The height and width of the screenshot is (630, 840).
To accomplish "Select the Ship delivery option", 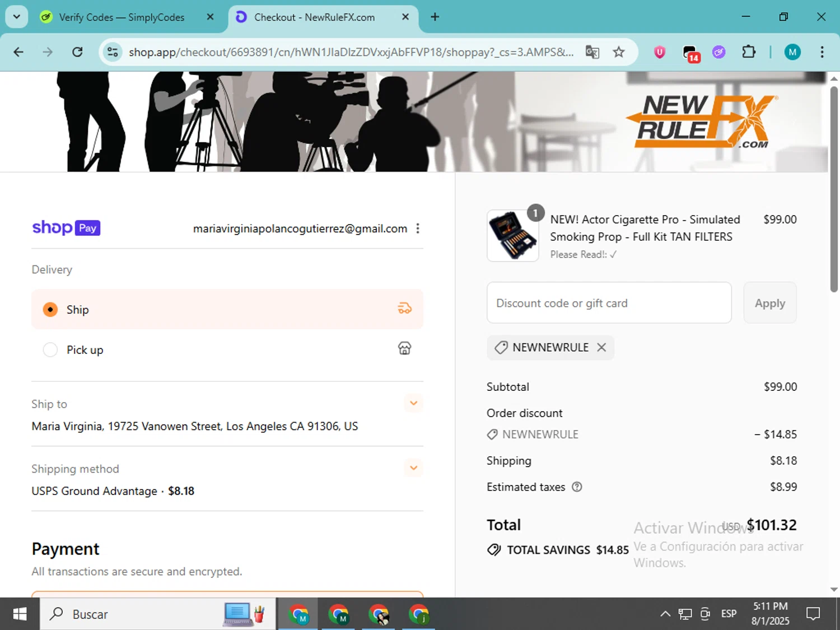I will coord(227,309).
